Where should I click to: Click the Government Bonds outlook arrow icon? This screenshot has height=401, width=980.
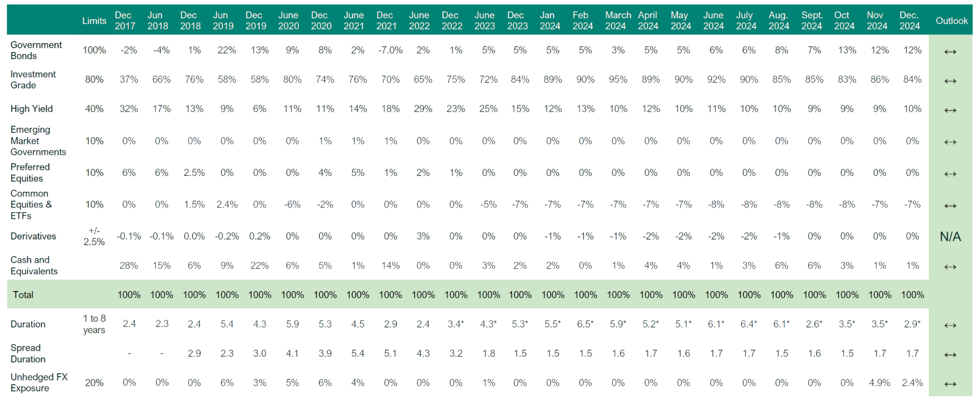point(950,52)
